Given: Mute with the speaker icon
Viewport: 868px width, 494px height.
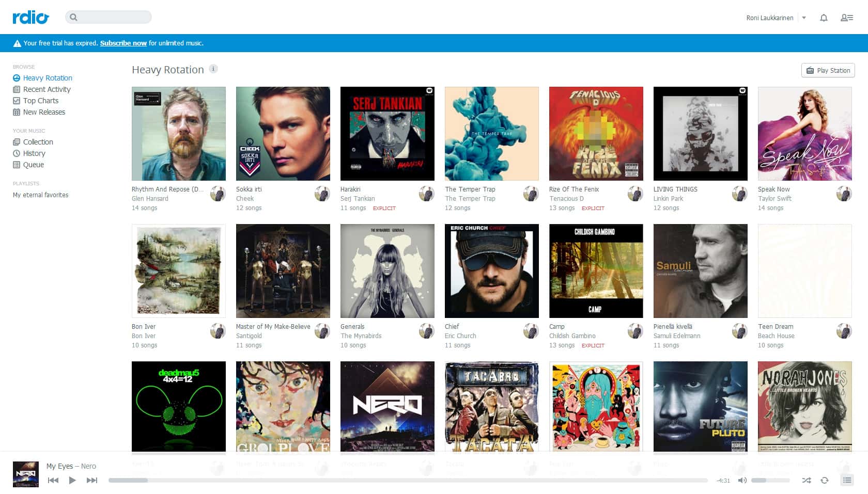Looking at the screenshot, I should tap(742, 481).
